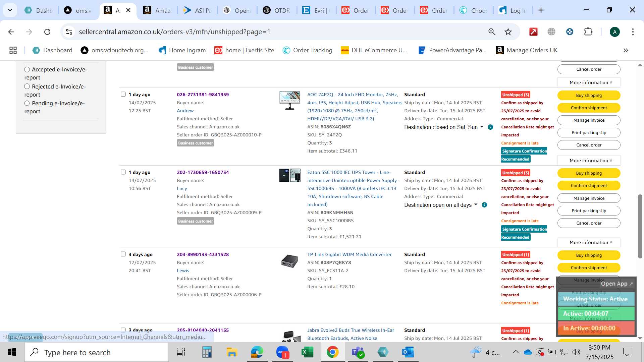Tick checkbox for order 202-1730659-1650734

[x=123, y=172]
